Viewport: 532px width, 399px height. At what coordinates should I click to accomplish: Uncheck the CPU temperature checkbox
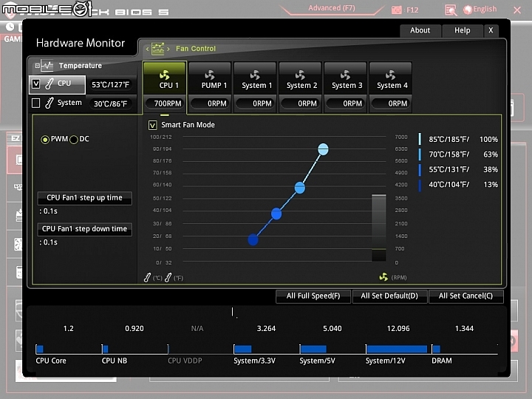point(36,83)
